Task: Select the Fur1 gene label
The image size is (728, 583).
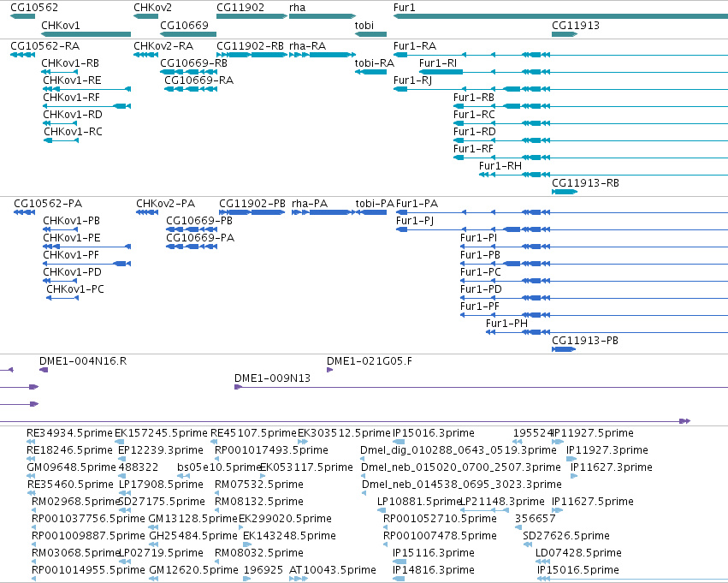Action: [x=405, y=8]
